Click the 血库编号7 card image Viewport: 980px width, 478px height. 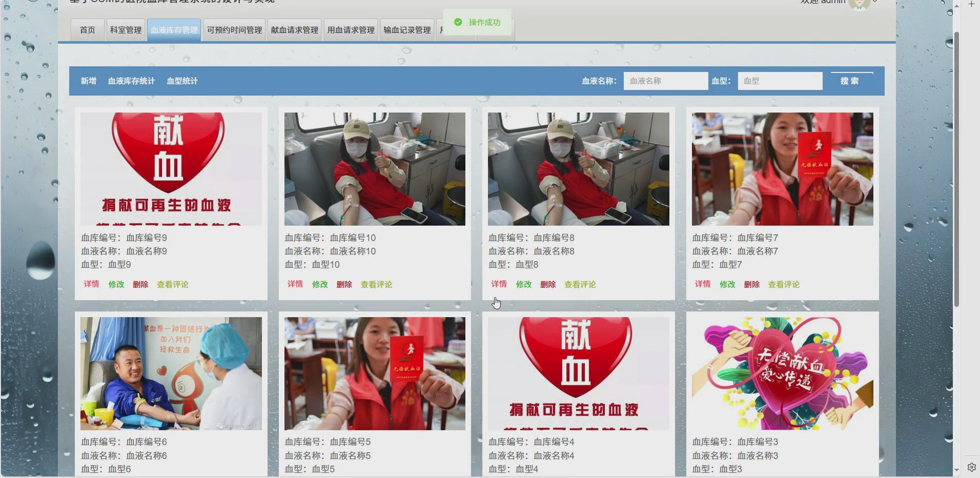(782, 169)
